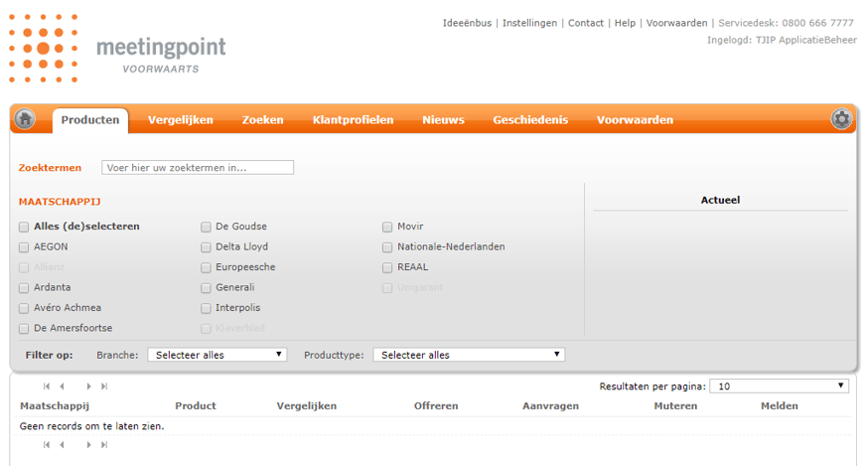Check the Nationale-Nederlanden checkbox
This screenshot has width=868, height=466.
387,247
